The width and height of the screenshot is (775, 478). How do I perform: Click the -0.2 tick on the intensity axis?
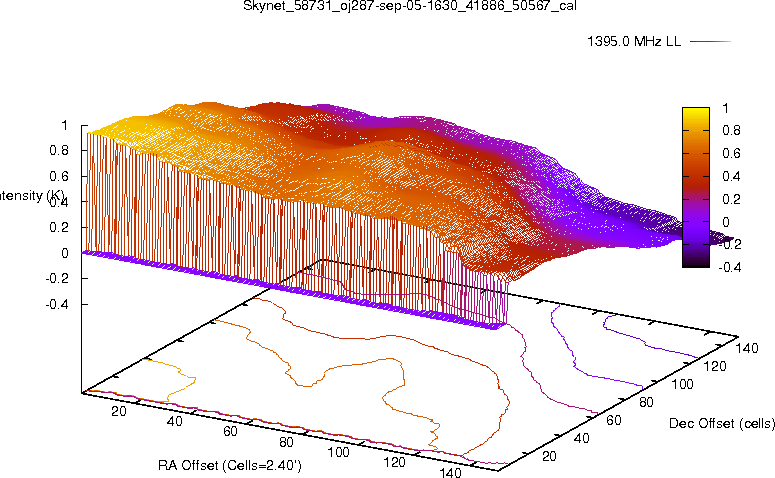click(57, 279)
